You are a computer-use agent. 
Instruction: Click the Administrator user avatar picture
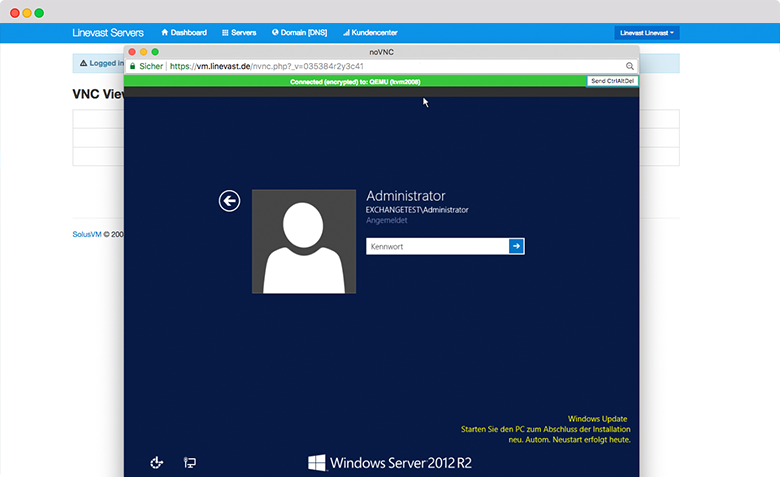(304, 241)
